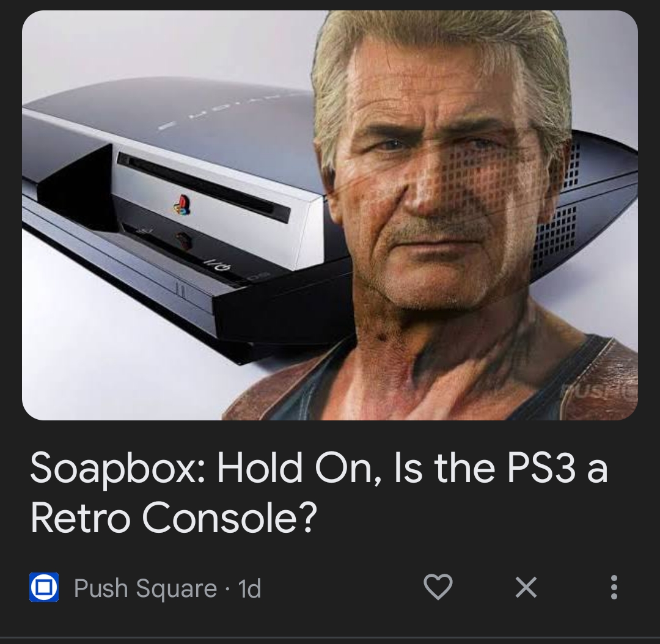This screenshot has width=660, height=644.
Task: Click the glossy top of the PS3 console
Action: point(177,114)
